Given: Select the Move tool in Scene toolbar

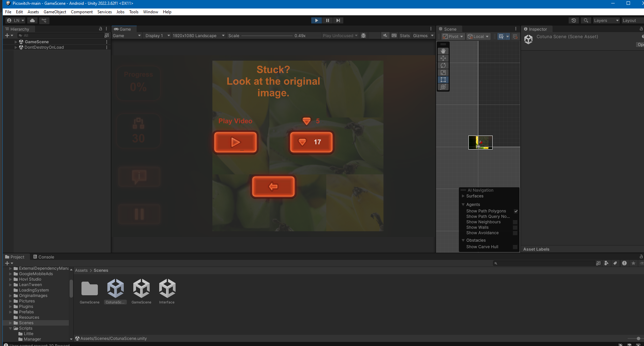Looking at the screenshot, I should point(443,58).
